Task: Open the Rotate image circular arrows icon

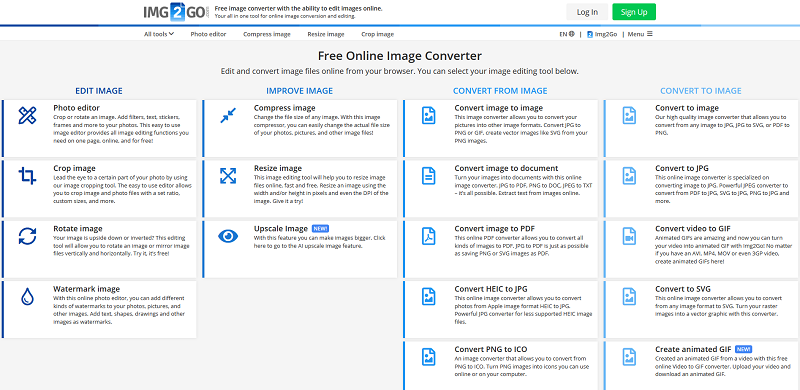Action: pyautogui.click(x=27, y=236)
